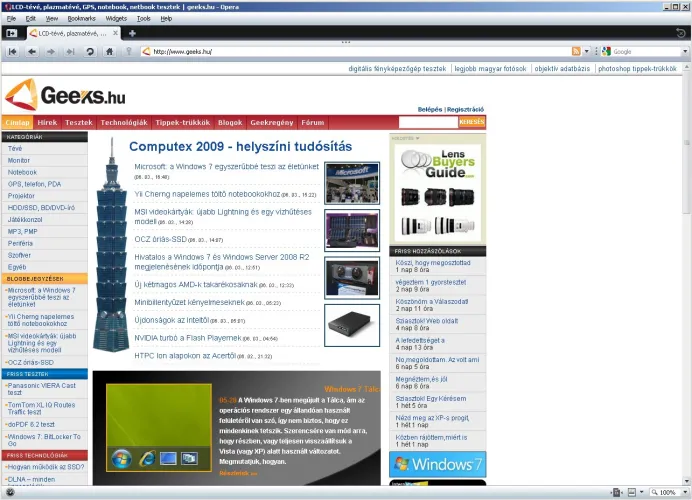The height and width of the screenshot is (500, 692).
Task: Click the orange Keresés search button
Action: click(472, 122)
